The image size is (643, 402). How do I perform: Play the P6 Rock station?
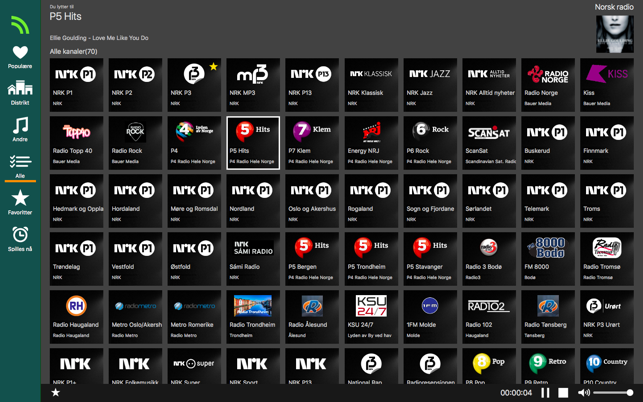pos(430,143)
